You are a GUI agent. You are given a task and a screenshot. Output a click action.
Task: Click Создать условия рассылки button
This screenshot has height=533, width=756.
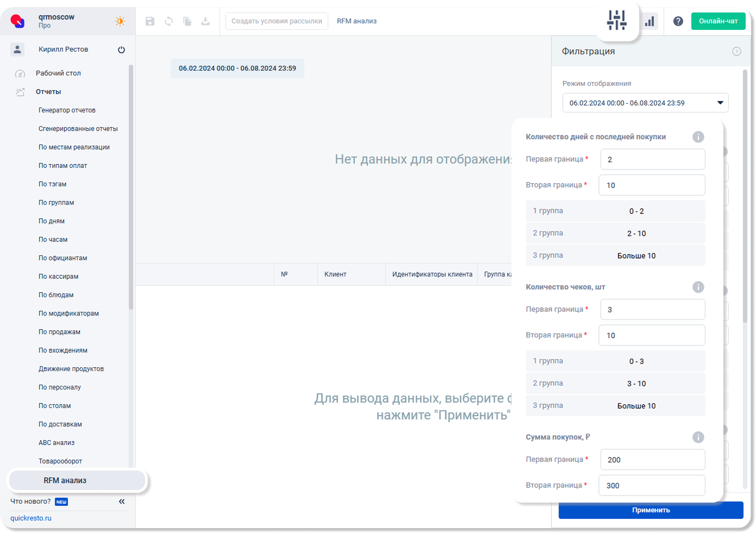[277, 21]
